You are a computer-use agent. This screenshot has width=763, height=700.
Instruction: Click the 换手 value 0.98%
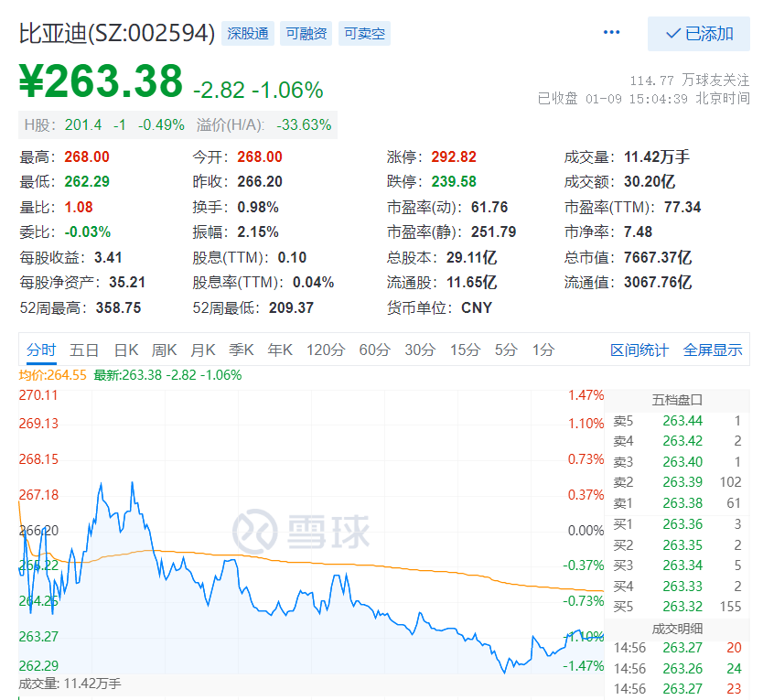(x=258, y=208)
